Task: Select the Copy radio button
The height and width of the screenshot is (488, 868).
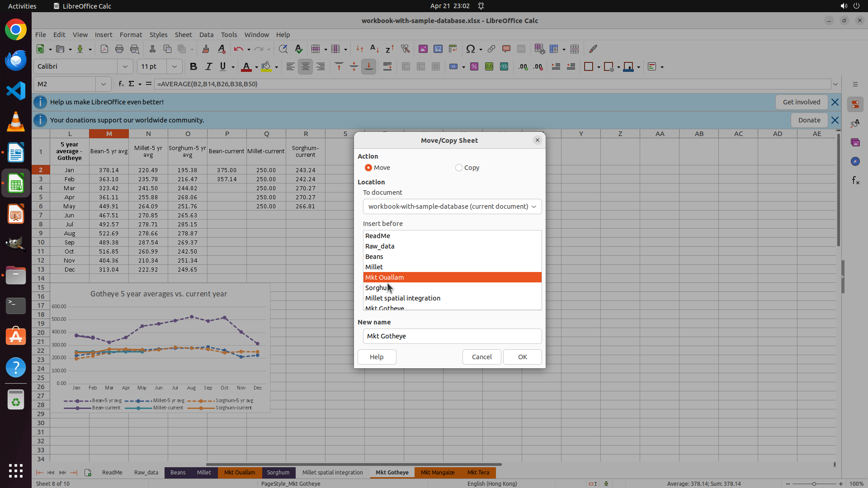Action: point(459,168)
